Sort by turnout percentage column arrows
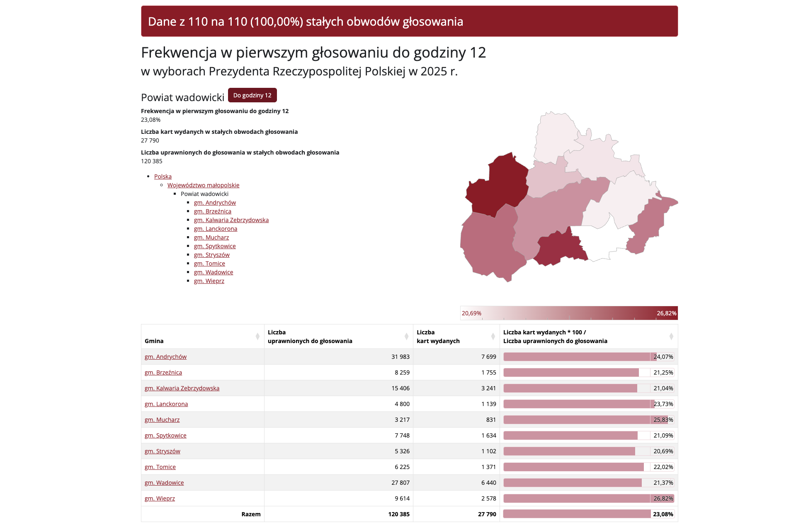 671,336
